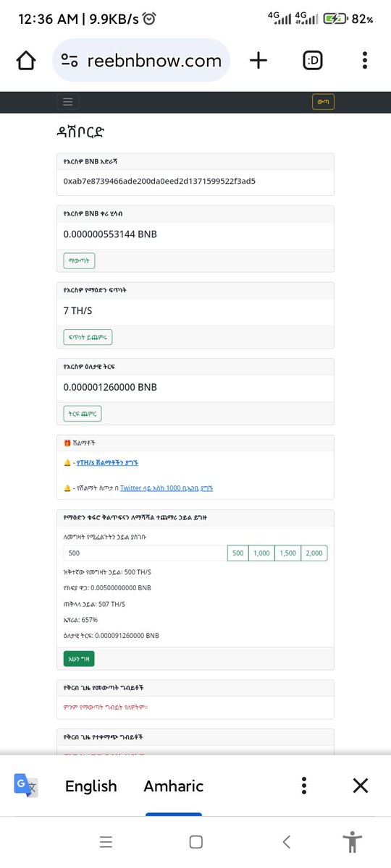The image size is (391, 868).
Task: Tap Android back navigation button
Action: [x=286, y=842]
